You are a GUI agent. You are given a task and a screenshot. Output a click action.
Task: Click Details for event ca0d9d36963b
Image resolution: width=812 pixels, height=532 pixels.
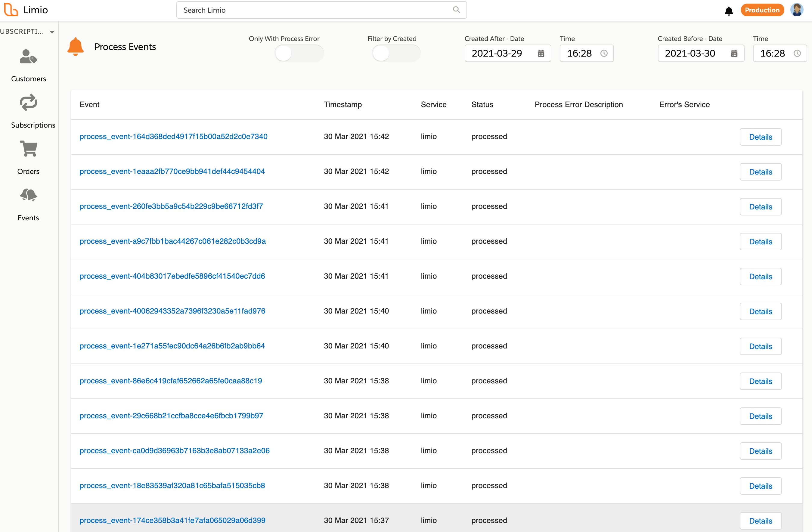pos(760,451)
